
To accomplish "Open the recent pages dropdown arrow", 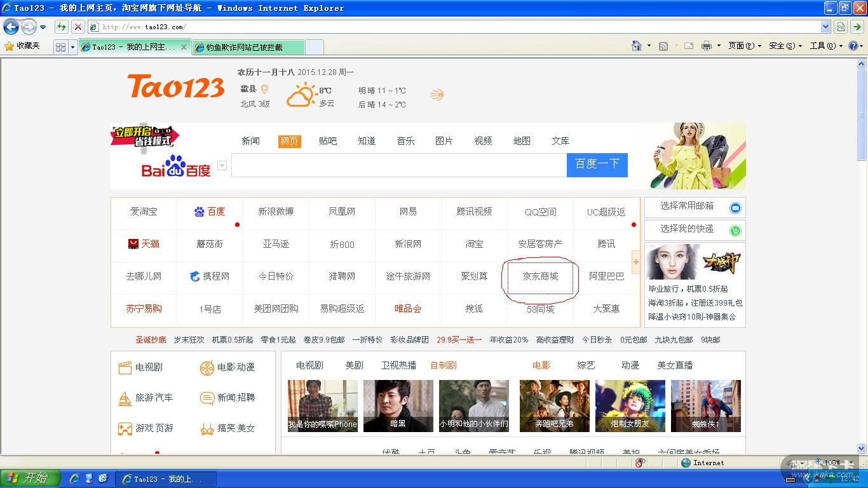I will [x=43, y=27].
